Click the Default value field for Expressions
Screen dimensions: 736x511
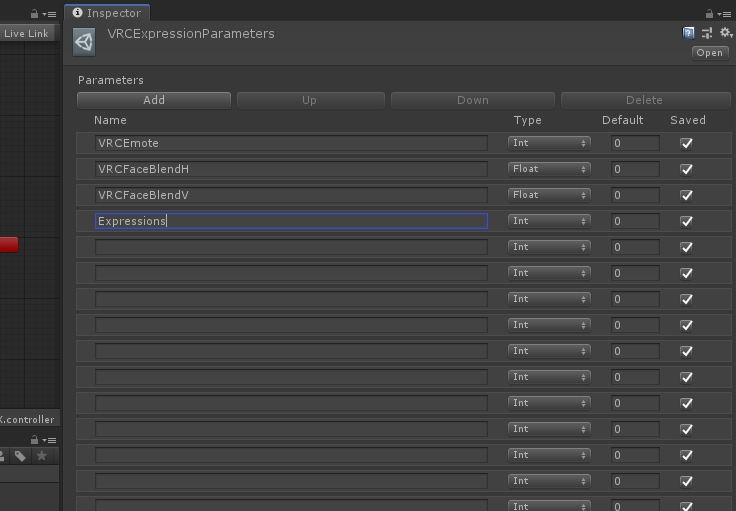pos(635,221)
